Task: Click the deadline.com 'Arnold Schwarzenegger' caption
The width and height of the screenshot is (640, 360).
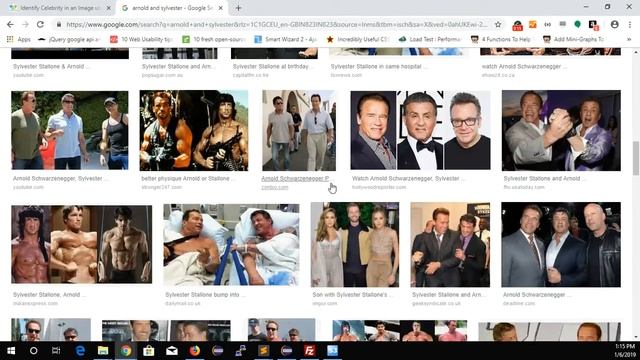Action: pos(537,294)
